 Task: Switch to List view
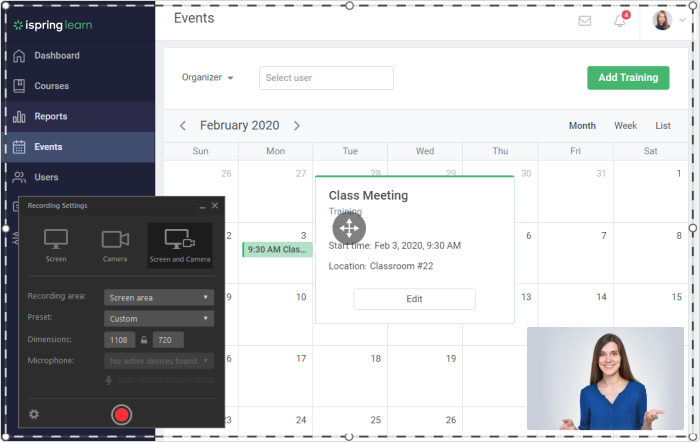tap(663, 126)
